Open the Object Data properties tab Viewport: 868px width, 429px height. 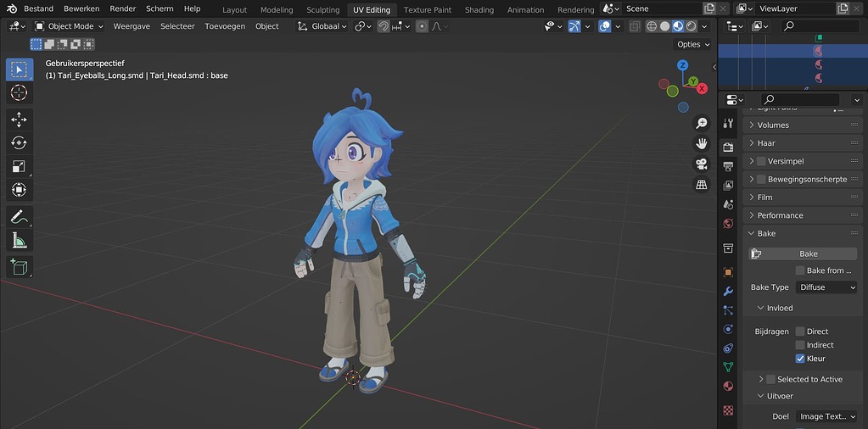729,367
